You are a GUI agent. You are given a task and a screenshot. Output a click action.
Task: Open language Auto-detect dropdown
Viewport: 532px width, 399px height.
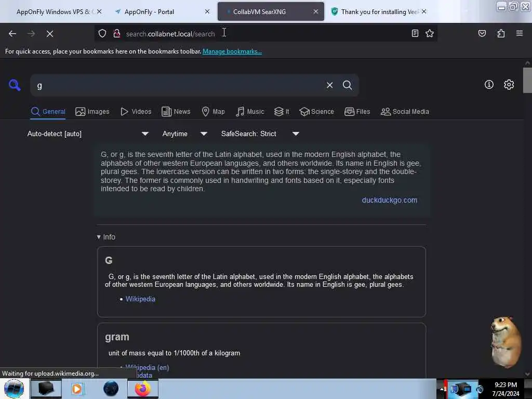coord(88,134)
